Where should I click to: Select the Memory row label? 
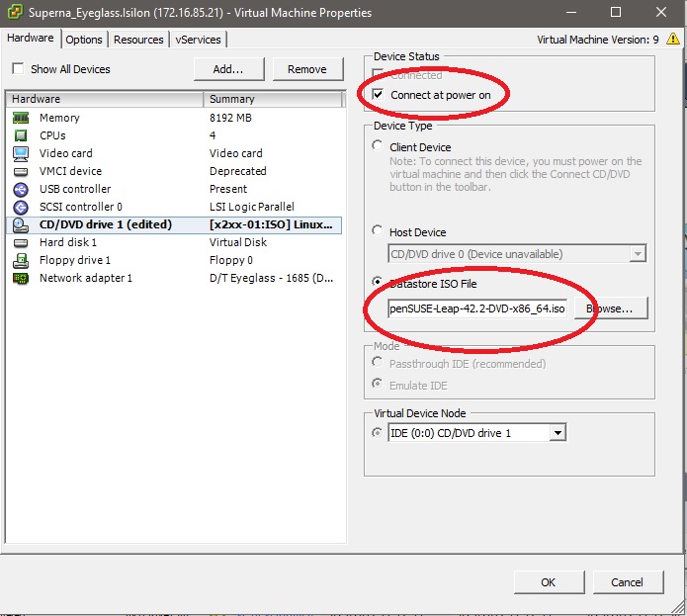tap(59, 118)
